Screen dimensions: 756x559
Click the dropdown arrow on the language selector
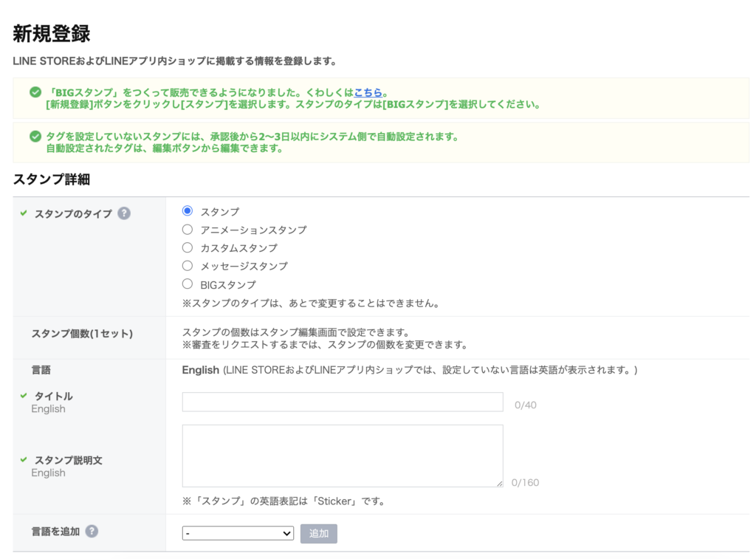288,533
